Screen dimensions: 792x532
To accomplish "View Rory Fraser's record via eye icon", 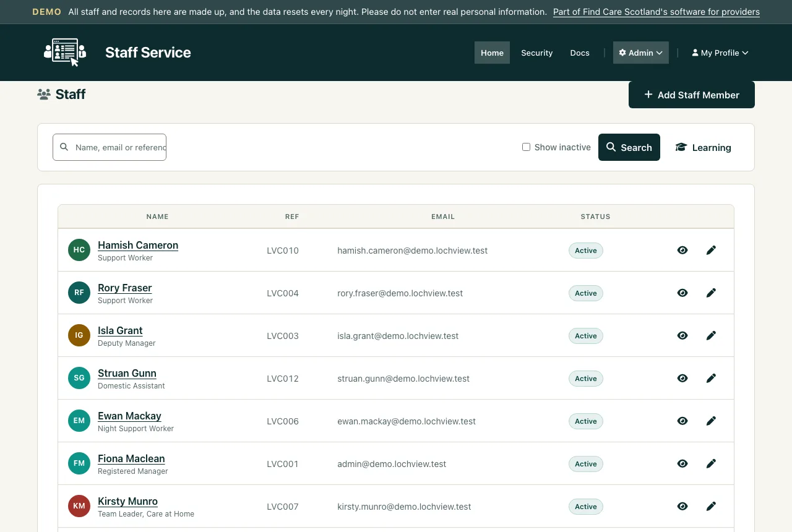I will [x=682, y=293].
